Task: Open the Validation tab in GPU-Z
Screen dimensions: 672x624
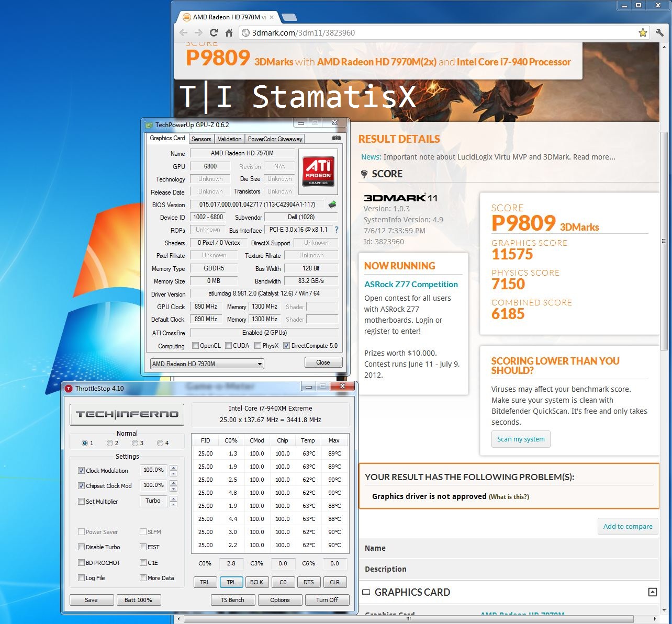Action: [x=230, y=139]
